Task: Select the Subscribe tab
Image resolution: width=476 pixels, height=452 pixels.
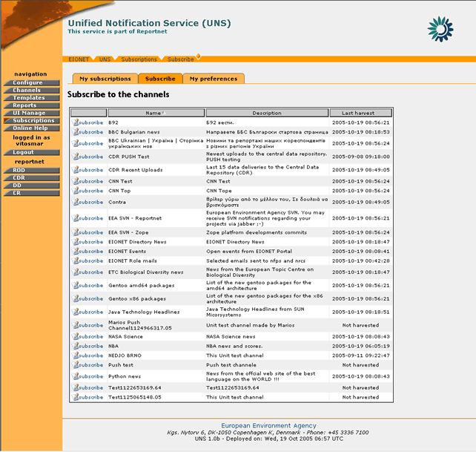Action: click(x=160, y=79)
